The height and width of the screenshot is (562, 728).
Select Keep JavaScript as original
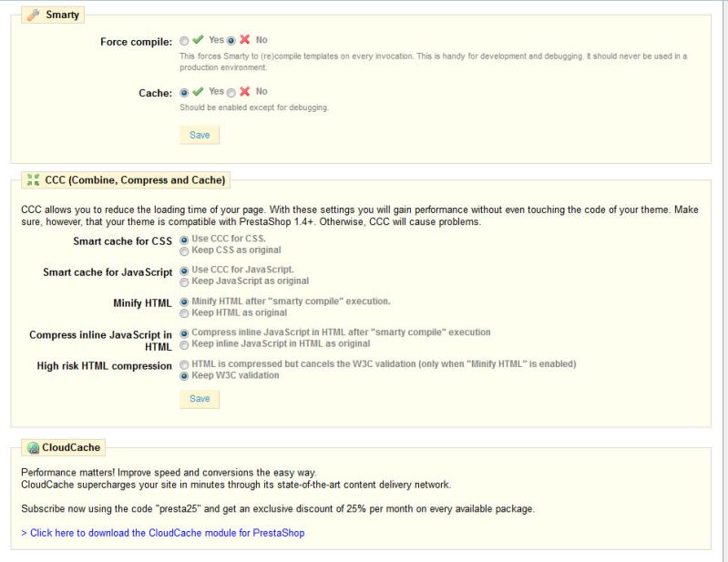click(x=184, y=282)
